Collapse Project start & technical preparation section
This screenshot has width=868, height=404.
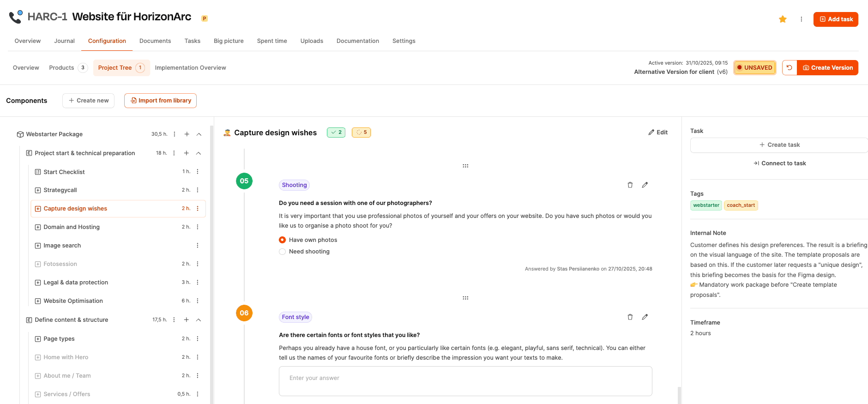199,153
